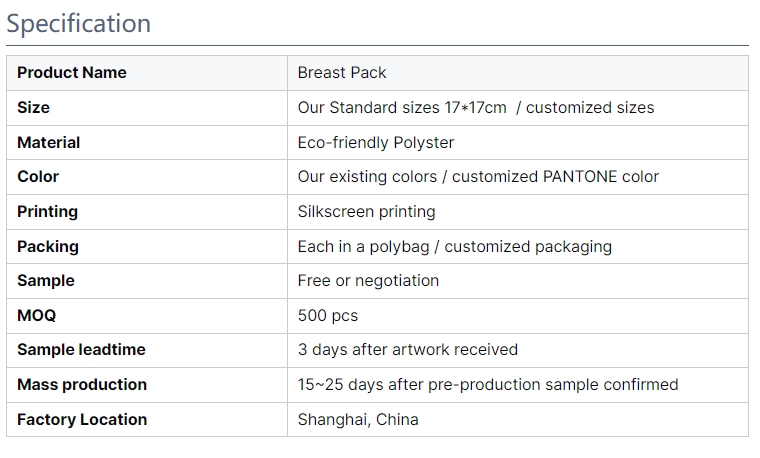Image resolution: width=760 pixels, height=458 pixels.
Task: Select the standard sizes 17*17cm text
Action: (x=402, y=107)
